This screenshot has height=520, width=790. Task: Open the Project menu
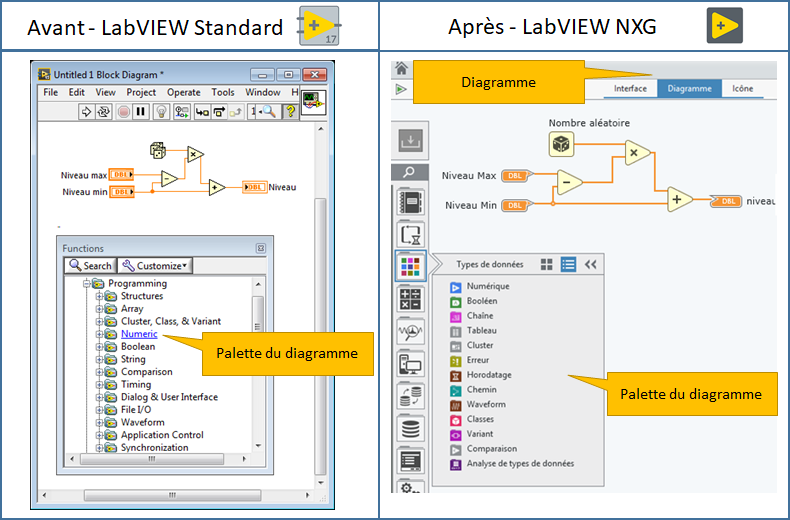[x=141, y=92]
